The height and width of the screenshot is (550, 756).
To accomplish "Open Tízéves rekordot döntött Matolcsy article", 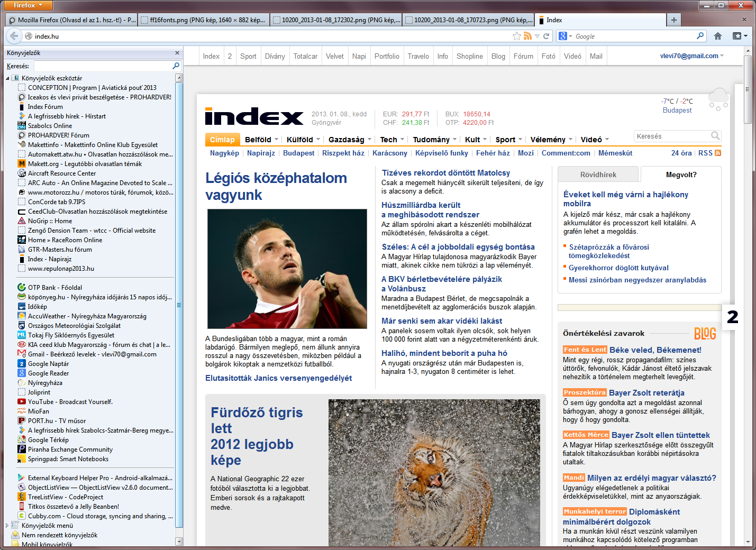I will coord(446,173).
